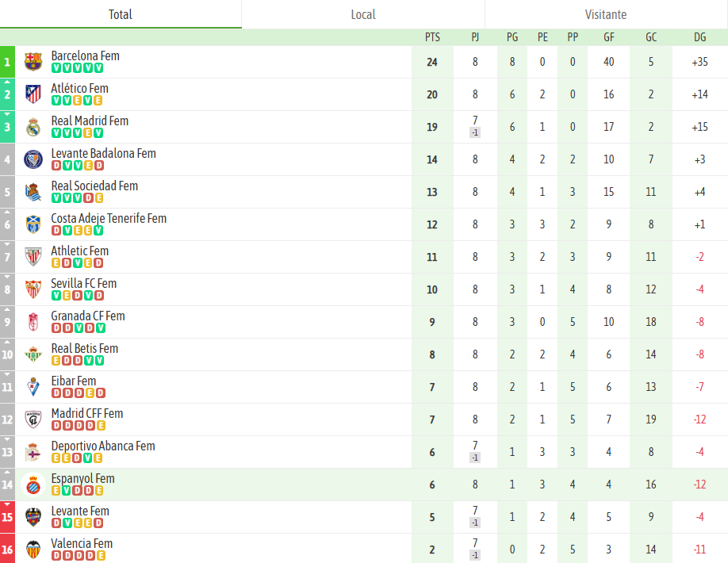The image size is (728, 563).
Task: Click the Real Sociedad Fem crest
Action: click(x=33, y=192)
